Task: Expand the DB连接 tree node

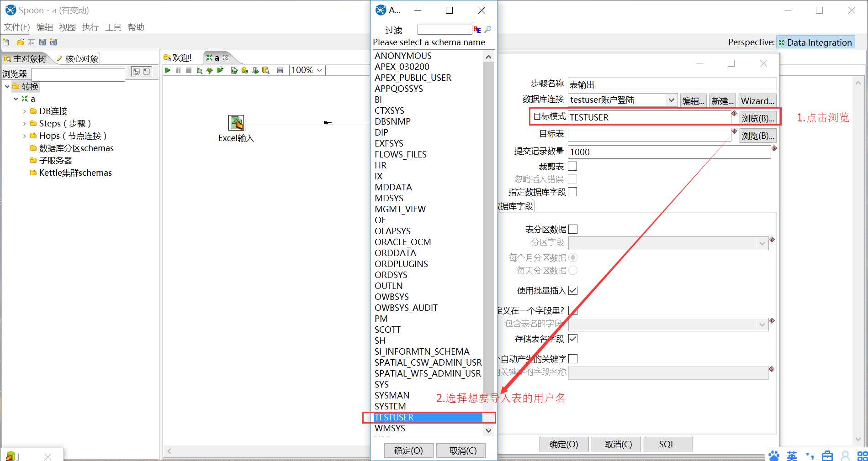Action: pyautogui.click(x=25, y=111)
